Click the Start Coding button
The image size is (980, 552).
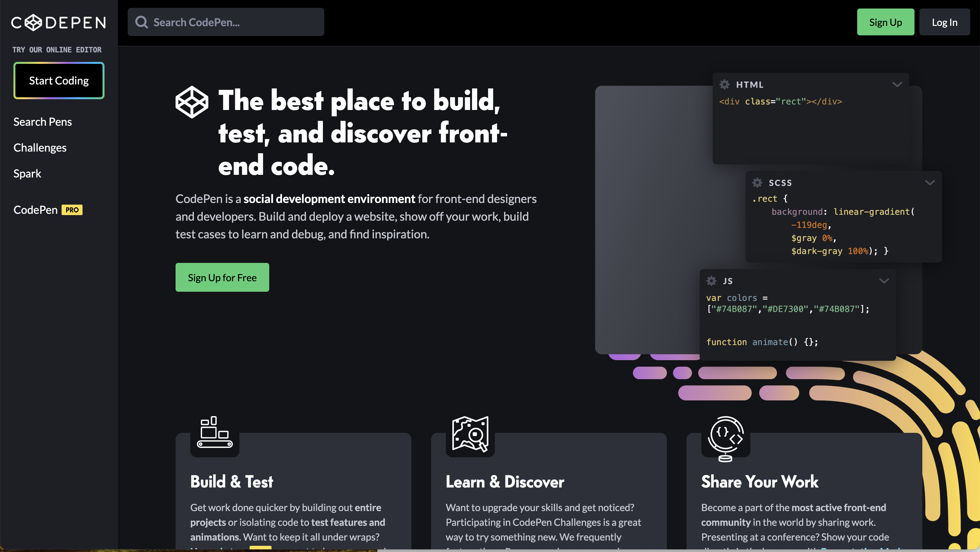59,80
